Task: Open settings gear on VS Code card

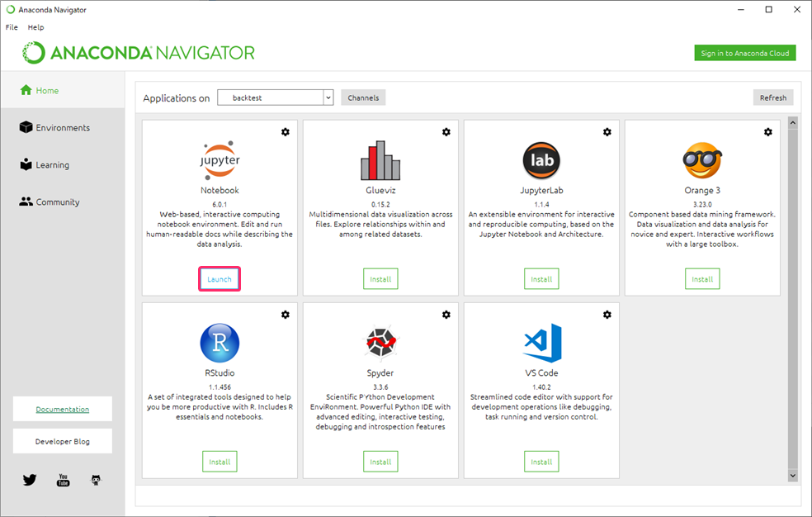Action: point(607,315)
